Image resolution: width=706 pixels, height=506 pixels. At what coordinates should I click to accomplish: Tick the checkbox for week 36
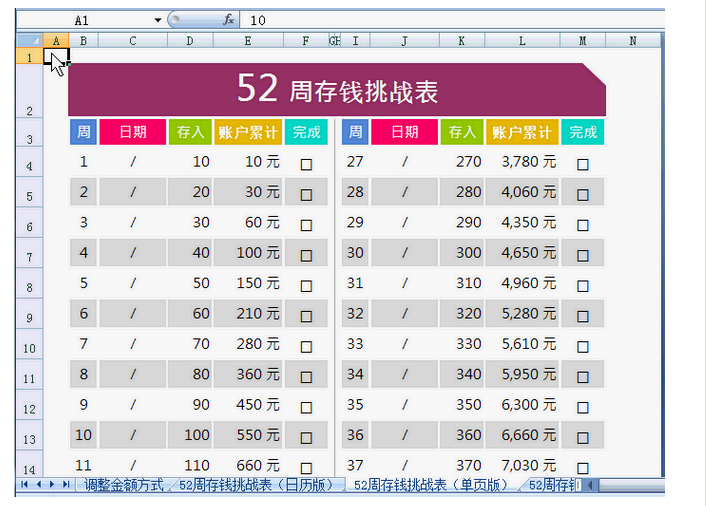[x=583, y=438]
